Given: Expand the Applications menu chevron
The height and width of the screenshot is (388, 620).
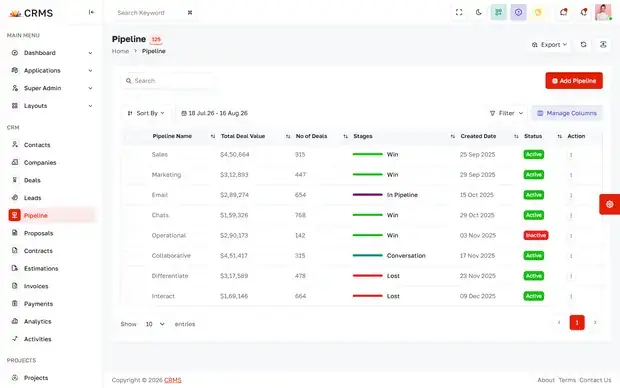Looking at the screenshot, I should pyautogui.click(x=90, y=70).
